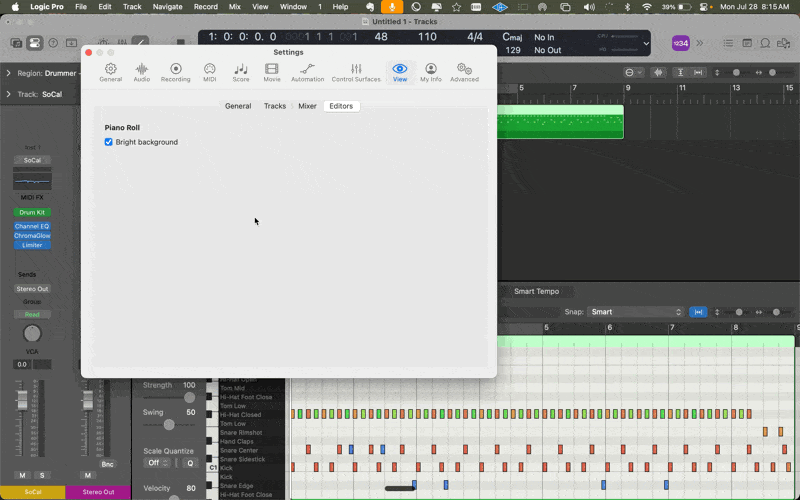
Task: Open the Snap mode dropdown
Action: click(636, 312)
